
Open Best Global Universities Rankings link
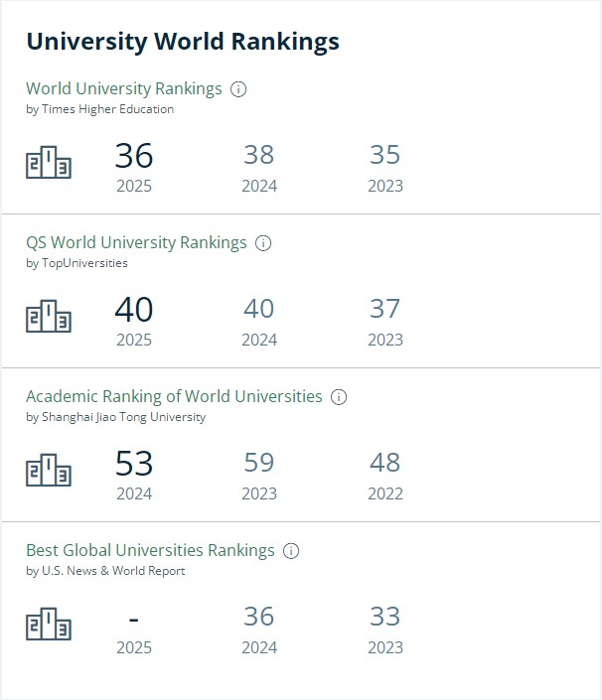[150, 551]
